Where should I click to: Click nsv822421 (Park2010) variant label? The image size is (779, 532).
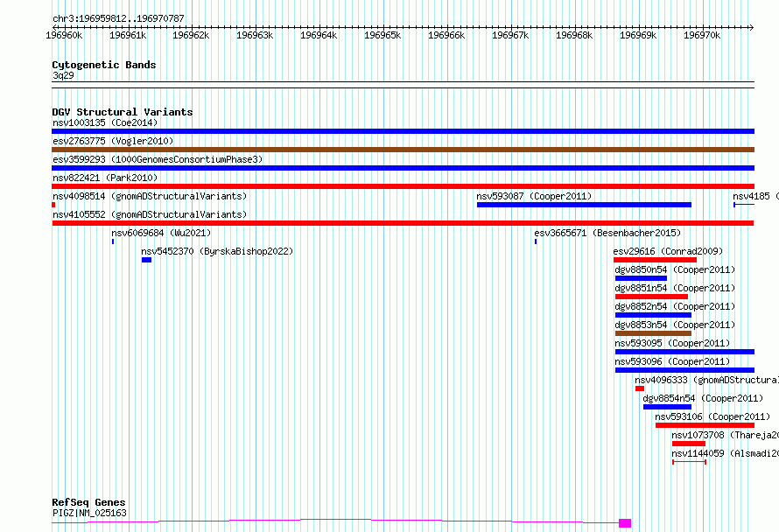[x=105, y=178]
